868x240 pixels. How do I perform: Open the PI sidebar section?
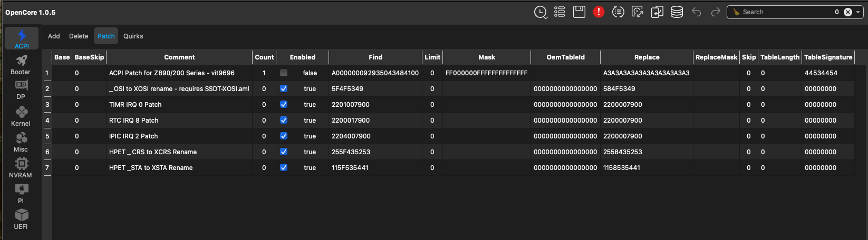(21, 194)
